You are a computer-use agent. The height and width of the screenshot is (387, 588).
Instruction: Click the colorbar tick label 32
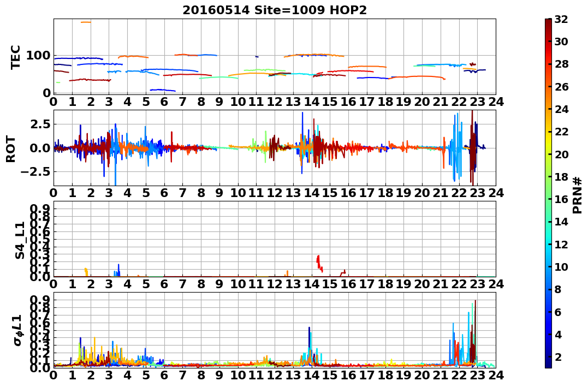pos(561,19)
